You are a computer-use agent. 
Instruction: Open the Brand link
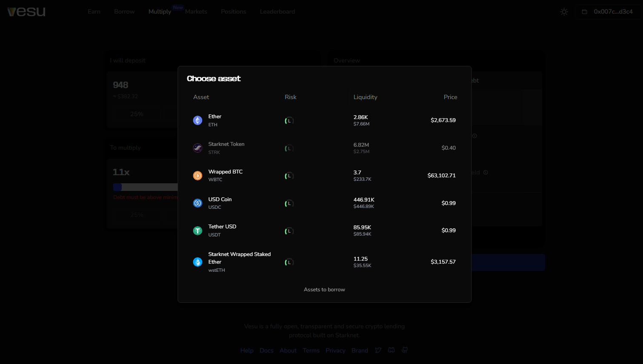(x=360, y=350)
